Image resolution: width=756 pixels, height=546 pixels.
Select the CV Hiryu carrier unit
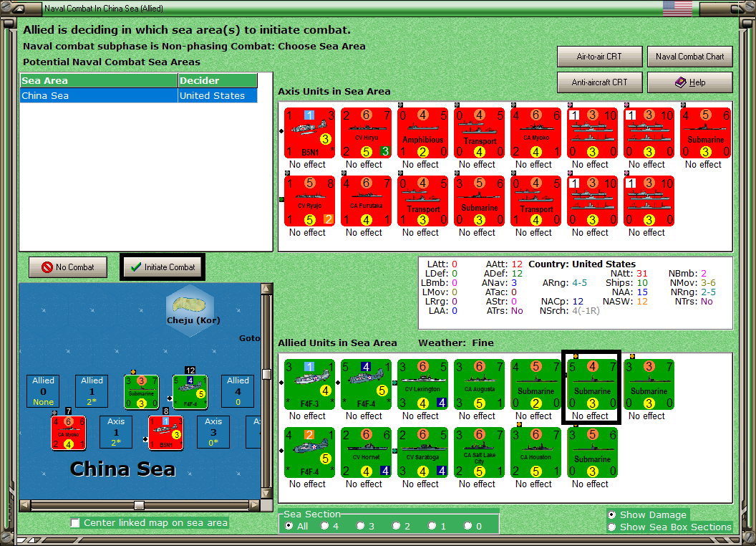366,133
